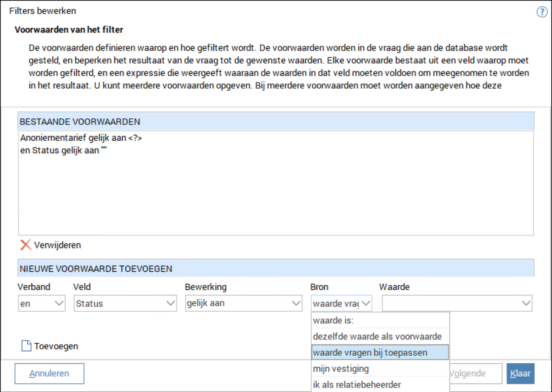Expand the Veld dropdown showing Status
552x392 pixels.
(171, 303)
